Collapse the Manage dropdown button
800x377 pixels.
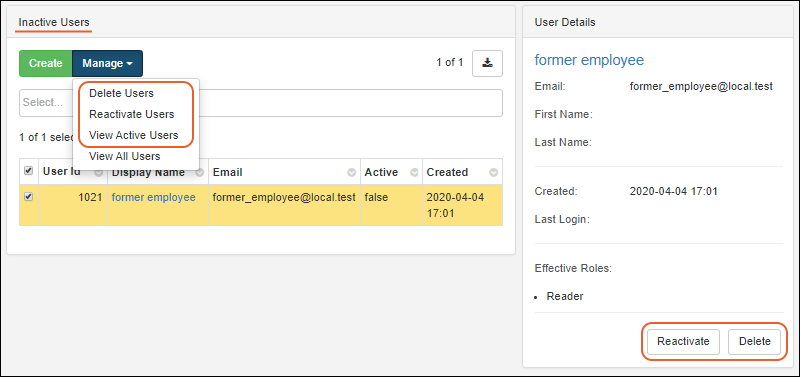coord(108,63)
